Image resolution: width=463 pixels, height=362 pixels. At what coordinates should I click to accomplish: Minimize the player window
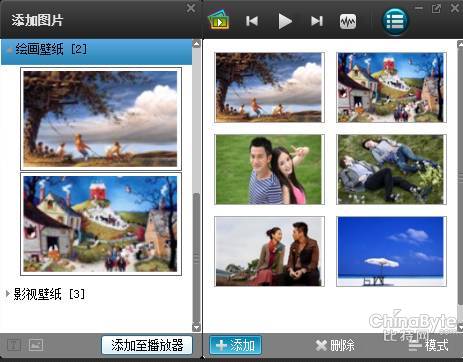tap(419, 8)
